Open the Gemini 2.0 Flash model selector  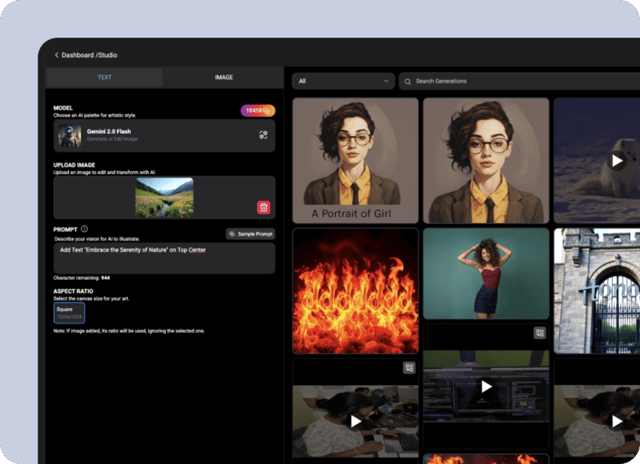point(164,135)
